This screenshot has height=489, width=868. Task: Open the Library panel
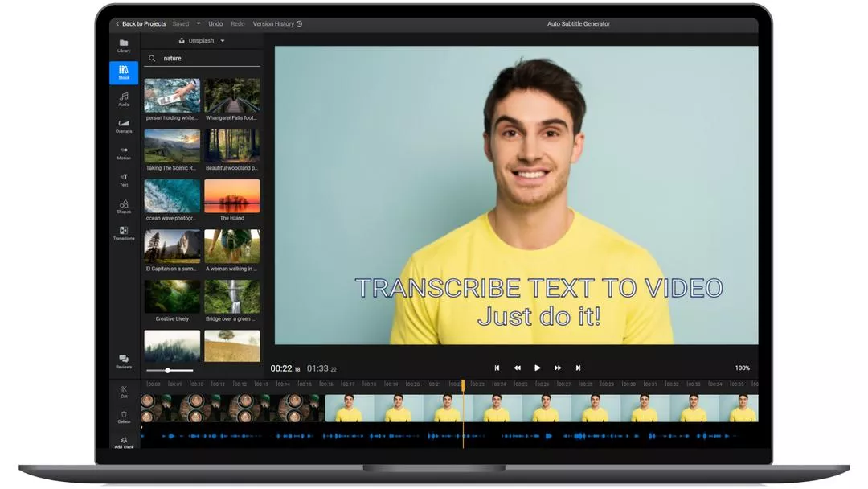tap(123, 47)
